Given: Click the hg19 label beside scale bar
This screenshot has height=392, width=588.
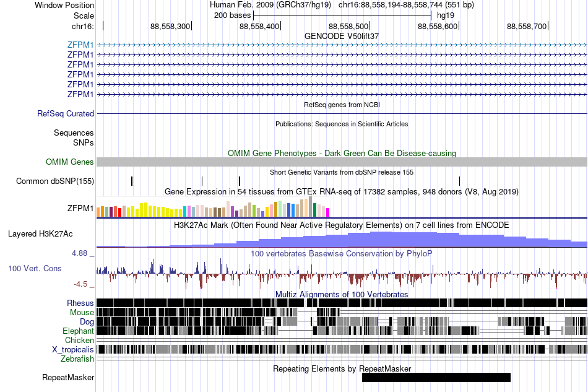Looking at the screenshot, I should 446,15.
